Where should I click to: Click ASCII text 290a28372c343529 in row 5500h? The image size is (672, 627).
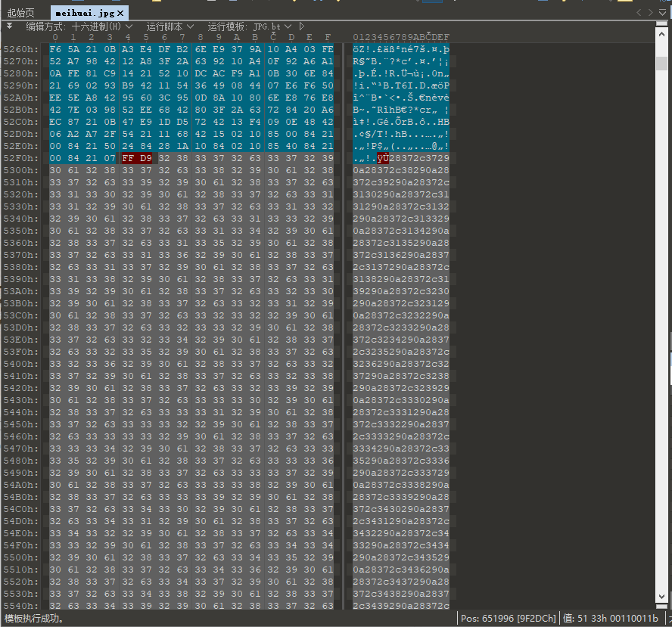point(401,557)
